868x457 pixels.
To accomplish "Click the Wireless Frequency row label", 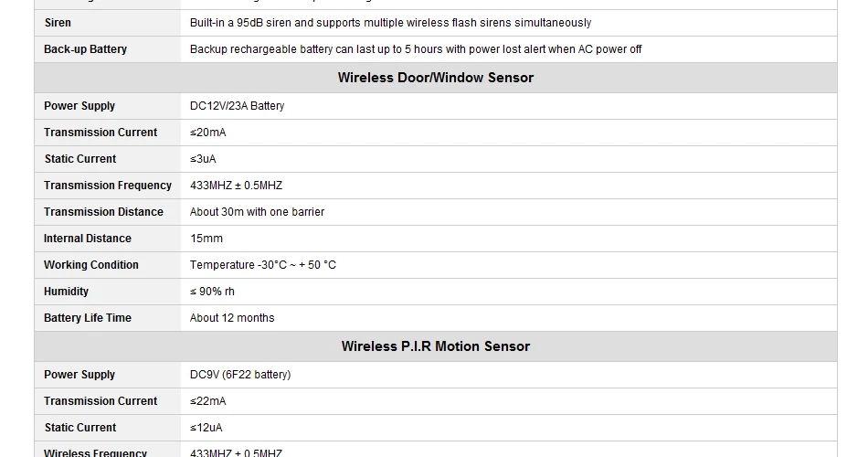I will [95, 452].
